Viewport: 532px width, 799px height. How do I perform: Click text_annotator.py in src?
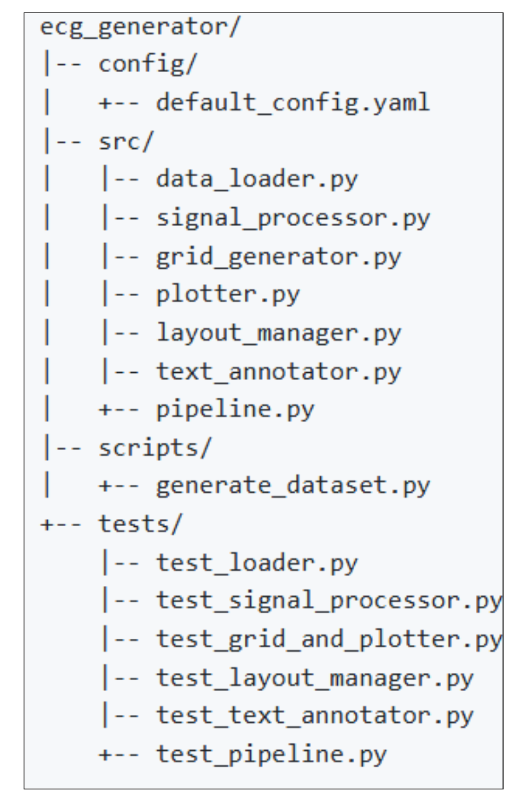click(x=278, y=372)
